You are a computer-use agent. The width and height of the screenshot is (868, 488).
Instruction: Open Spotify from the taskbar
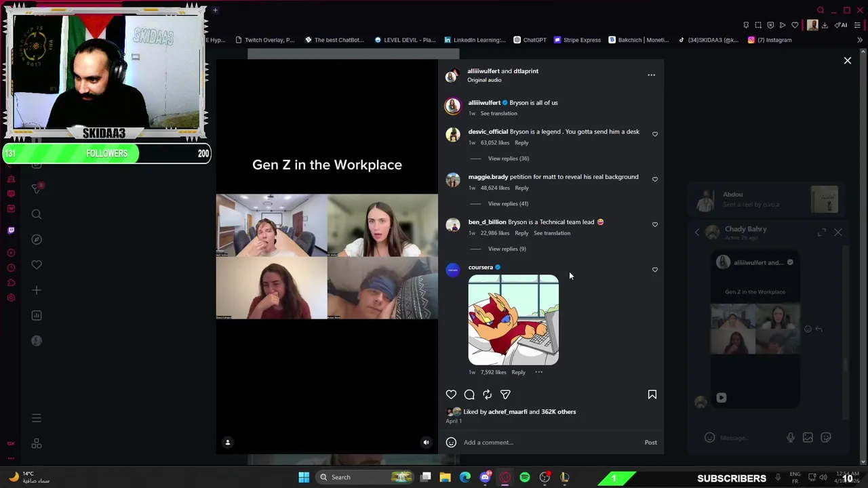(525, 477)
